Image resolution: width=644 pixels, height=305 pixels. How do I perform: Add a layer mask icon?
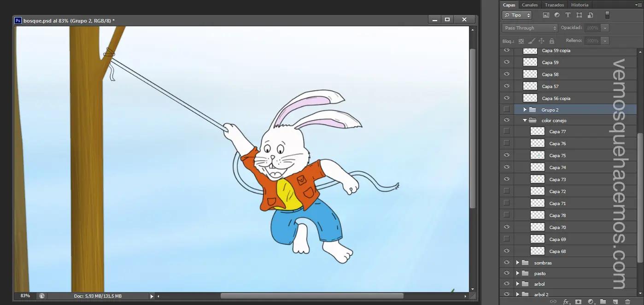pos(578,302)
